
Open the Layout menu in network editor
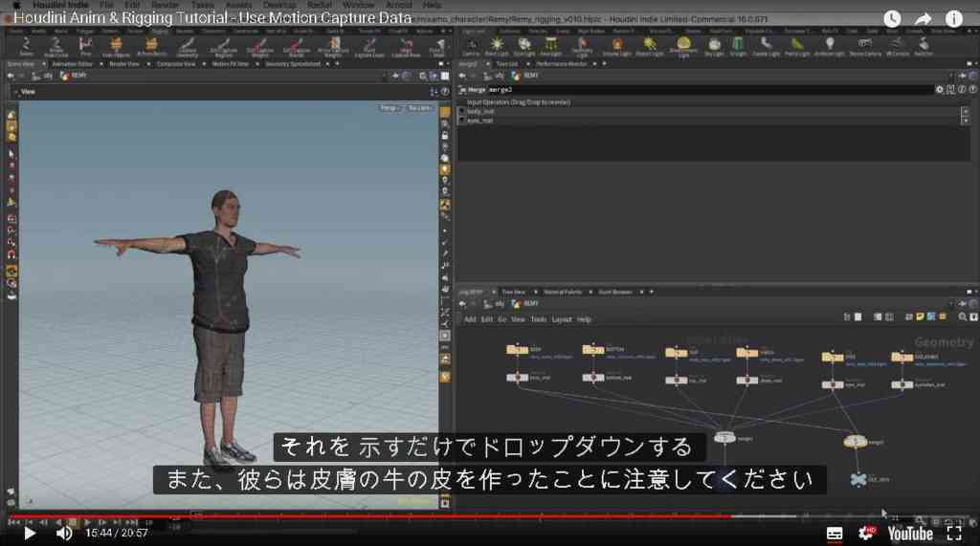(x=561, y=319)
